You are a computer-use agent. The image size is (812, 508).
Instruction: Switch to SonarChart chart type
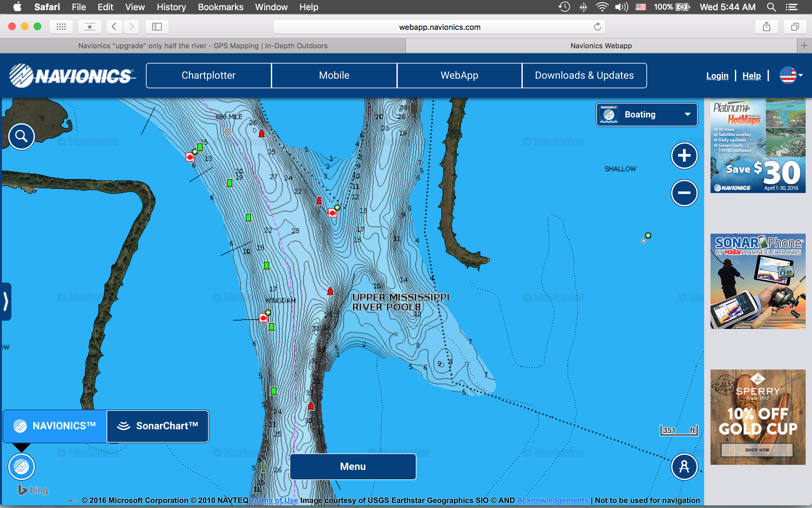pos(158,426)
